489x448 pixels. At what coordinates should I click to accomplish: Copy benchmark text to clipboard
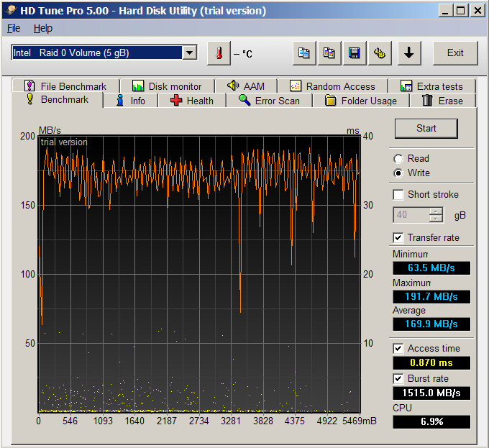(305, 53)
